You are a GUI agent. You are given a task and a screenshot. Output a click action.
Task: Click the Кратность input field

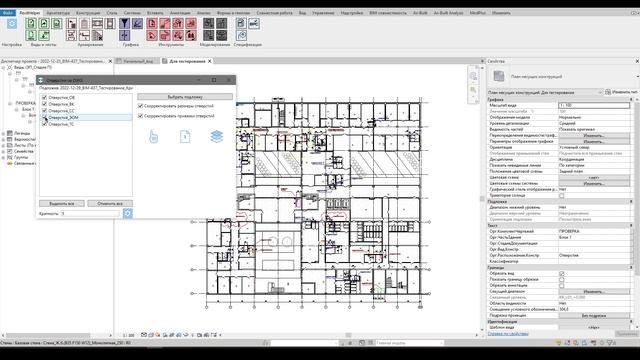pyautogui.click(x=90, y=213)
